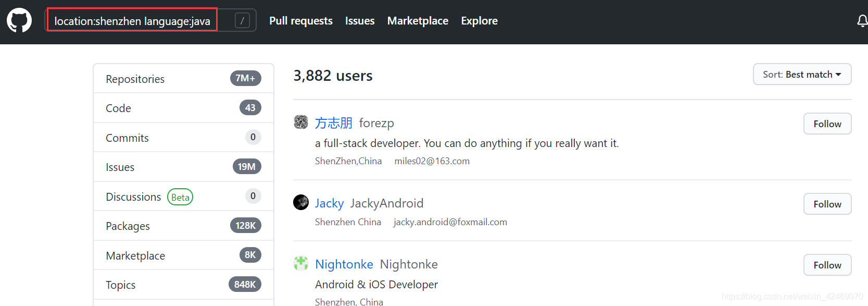
Task: Click the 7M+ repositories count badge
Action: pos(245,78)
